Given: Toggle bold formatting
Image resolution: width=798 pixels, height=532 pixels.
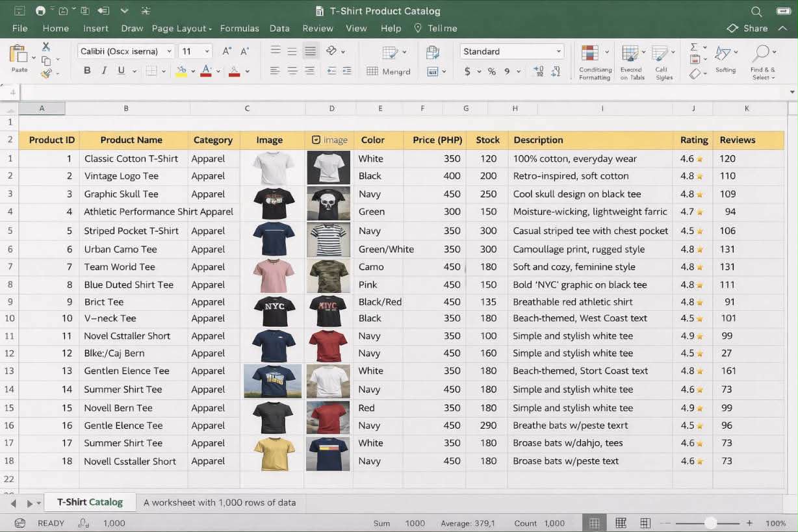Looking at the screenshot, I should (x=87, y=70).
